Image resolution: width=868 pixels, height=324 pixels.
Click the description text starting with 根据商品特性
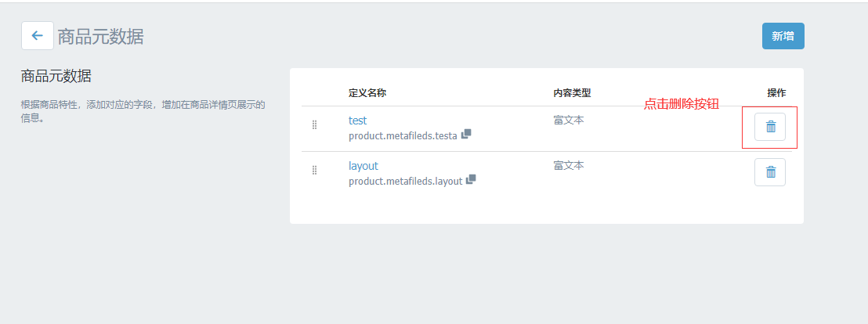point(143,111)
